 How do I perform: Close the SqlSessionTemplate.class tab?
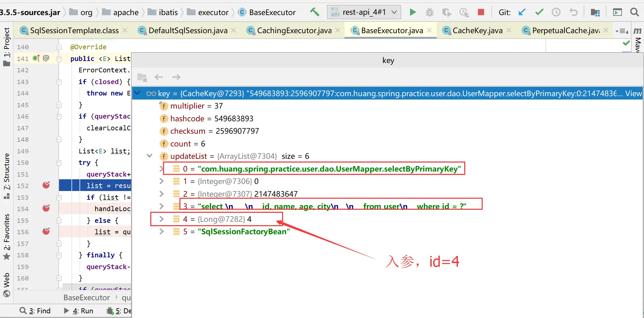(125, 30)
